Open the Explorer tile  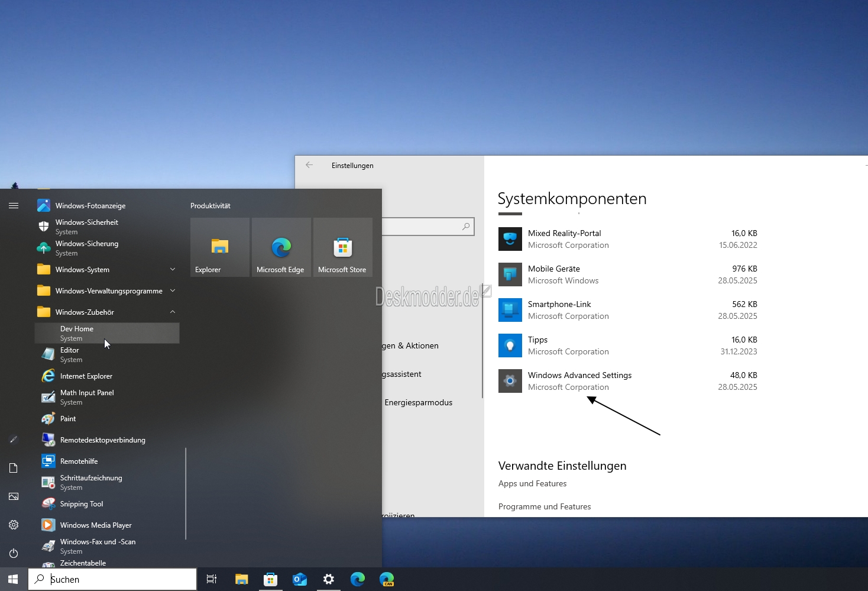coord(220,247)
